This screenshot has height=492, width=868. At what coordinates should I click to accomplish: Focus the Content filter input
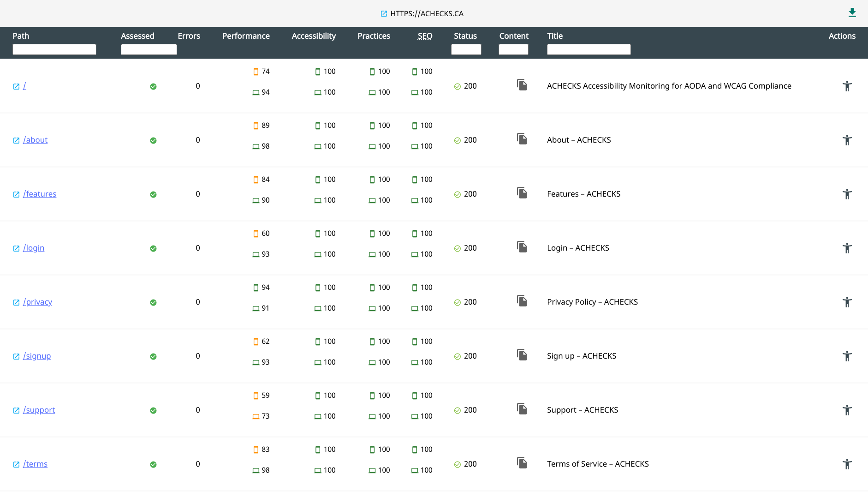pyautogui.click(x=513, y=49)
